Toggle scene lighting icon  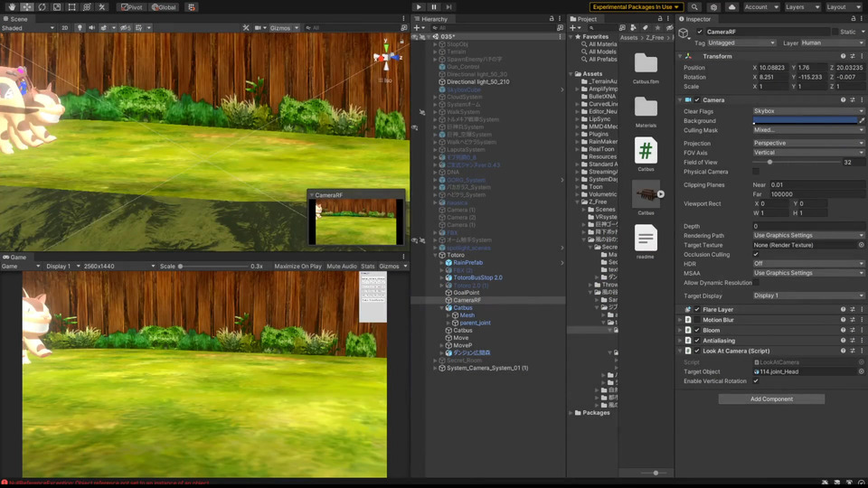[x=80, y=28]
